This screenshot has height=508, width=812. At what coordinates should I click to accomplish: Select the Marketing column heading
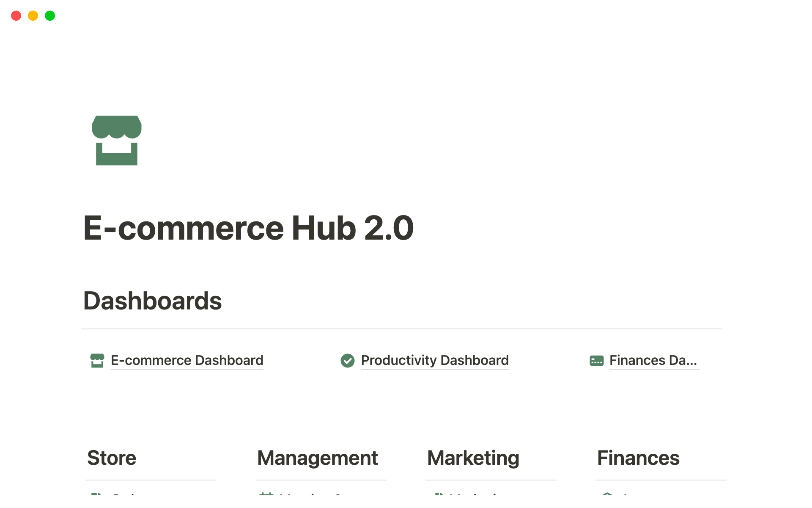[x=473, y=458]
